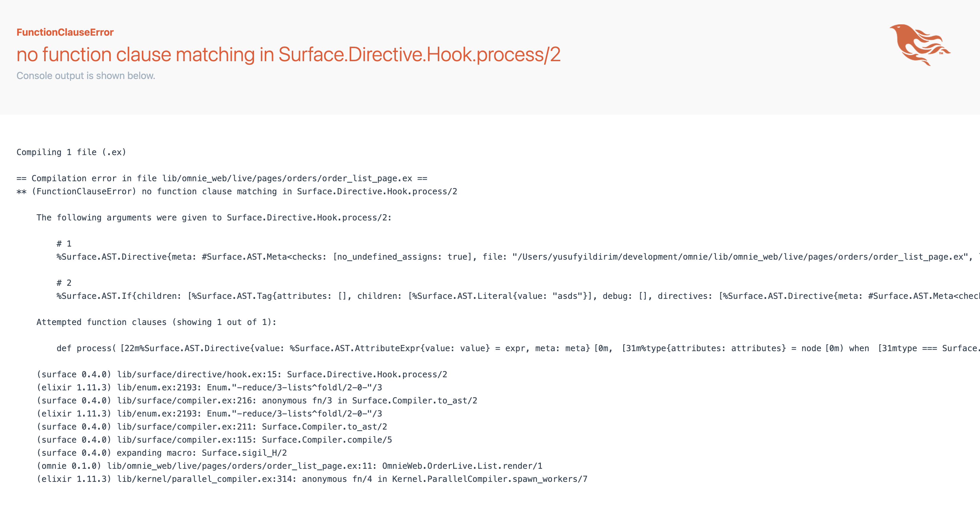Click the 'no function clause matching' title
The height and width of the screenshot is (508, 980).
pos(288,54)
